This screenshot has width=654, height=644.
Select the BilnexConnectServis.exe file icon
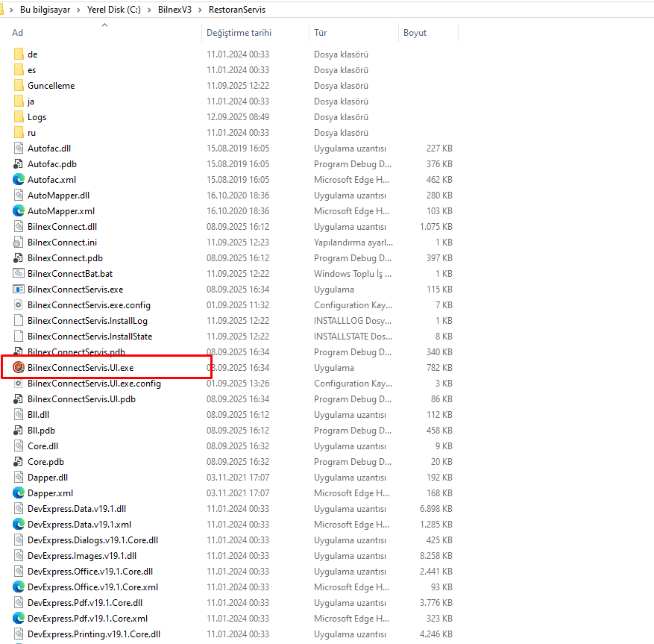(19, 289)
